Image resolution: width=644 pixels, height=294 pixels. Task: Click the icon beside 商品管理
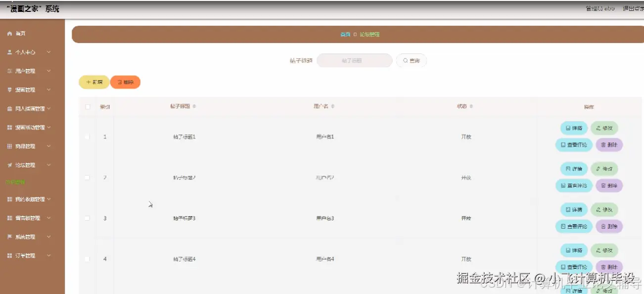(9, 146)
